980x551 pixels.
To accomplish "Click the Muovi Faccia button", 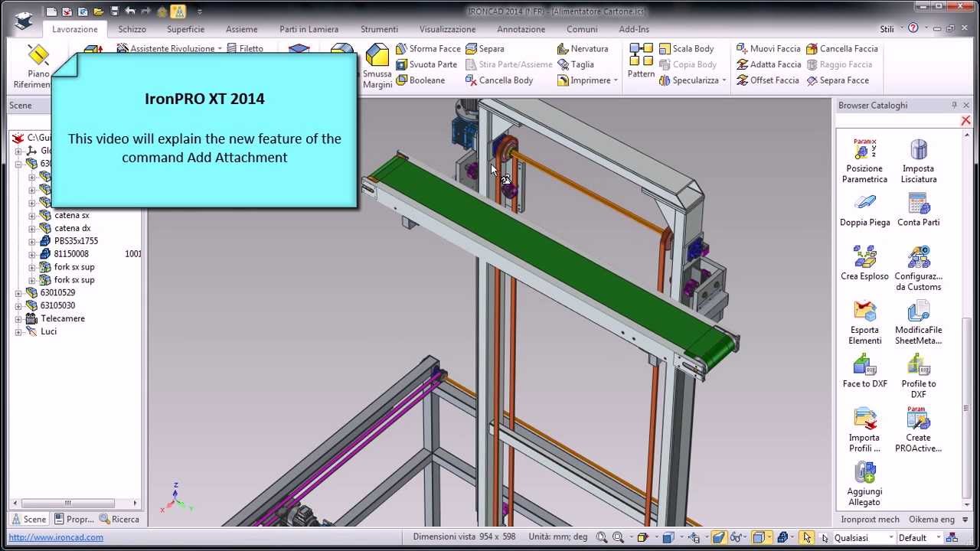I will point(768,48).
